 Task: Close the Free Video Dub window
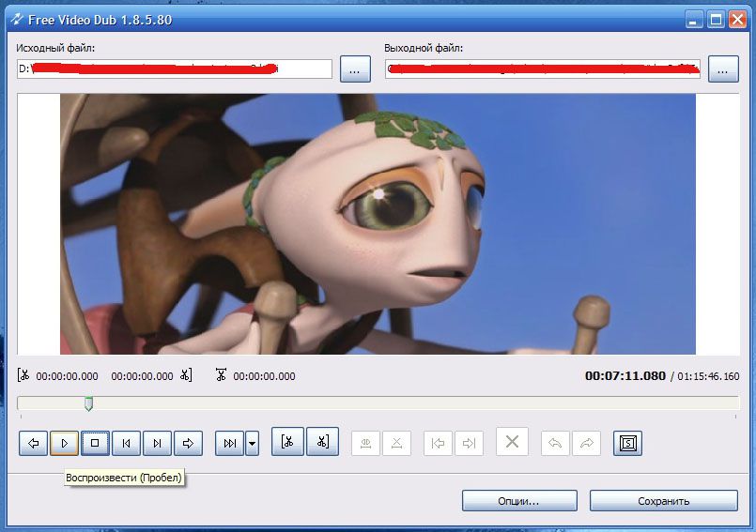click(x=737, y=20)
